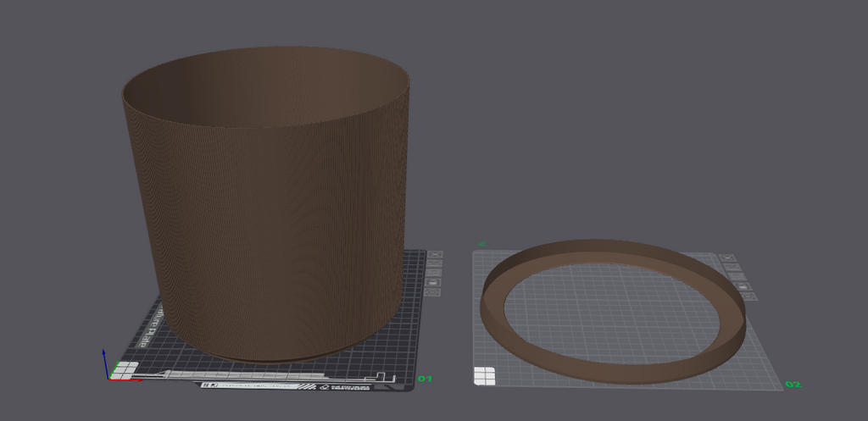Toggle the lock icon on plate 02

(x=743, y=286)
